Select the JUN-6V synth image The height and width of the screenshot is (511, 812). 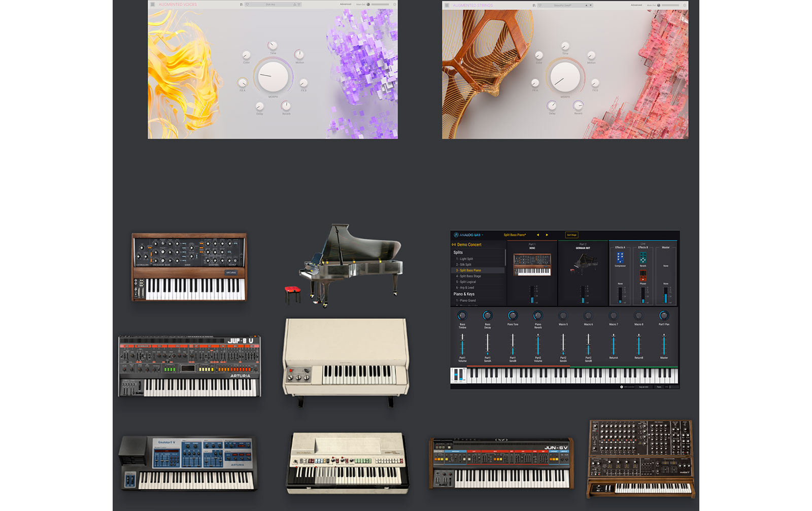(501, 464)
